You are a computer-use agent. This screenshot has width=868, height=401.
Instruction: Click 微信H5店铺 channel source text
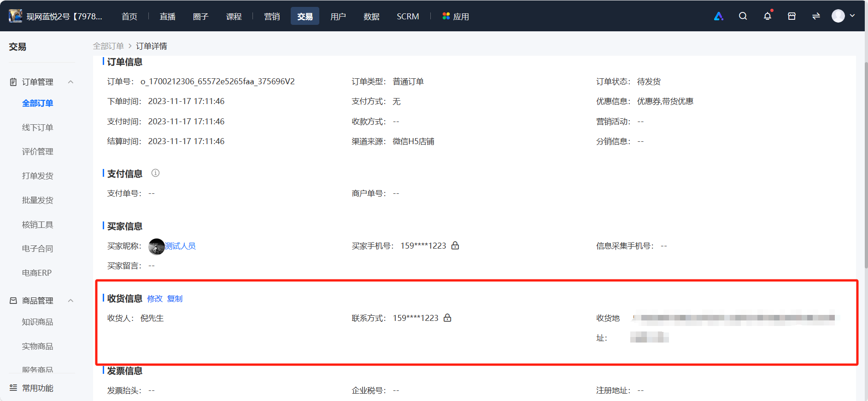click(x=413, y=141)
